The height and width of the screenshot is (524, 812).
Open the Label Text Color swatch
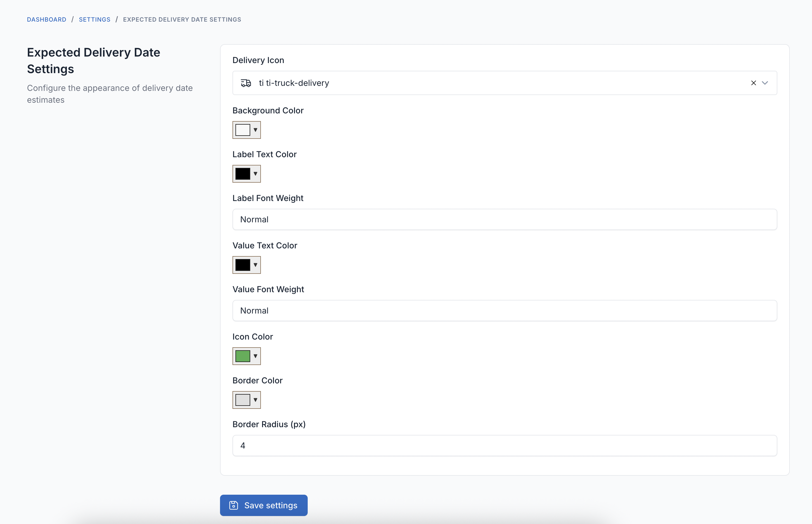click(x=243, y=174)
